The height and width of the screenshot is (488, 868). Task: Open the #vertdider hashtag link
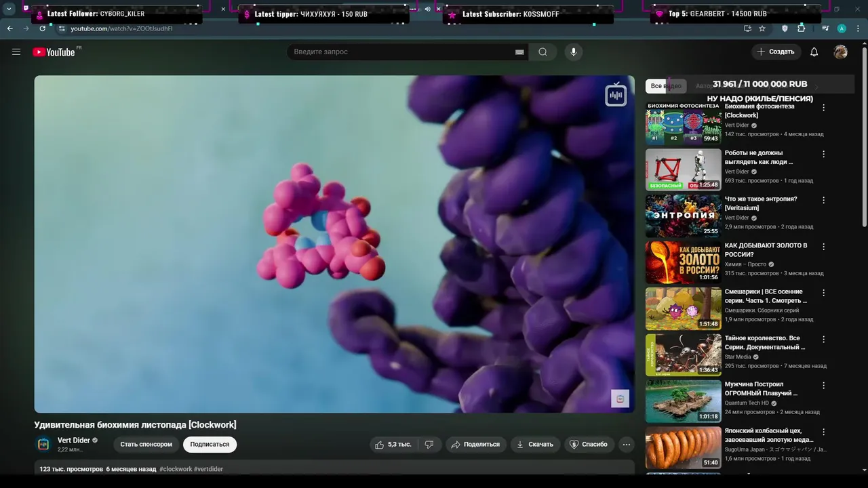coord(209,469)
